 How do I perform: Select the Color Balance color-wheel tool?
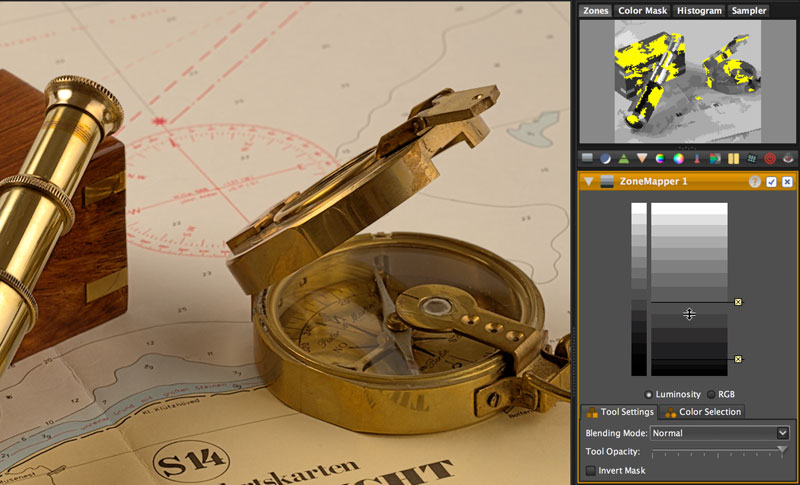679,159
